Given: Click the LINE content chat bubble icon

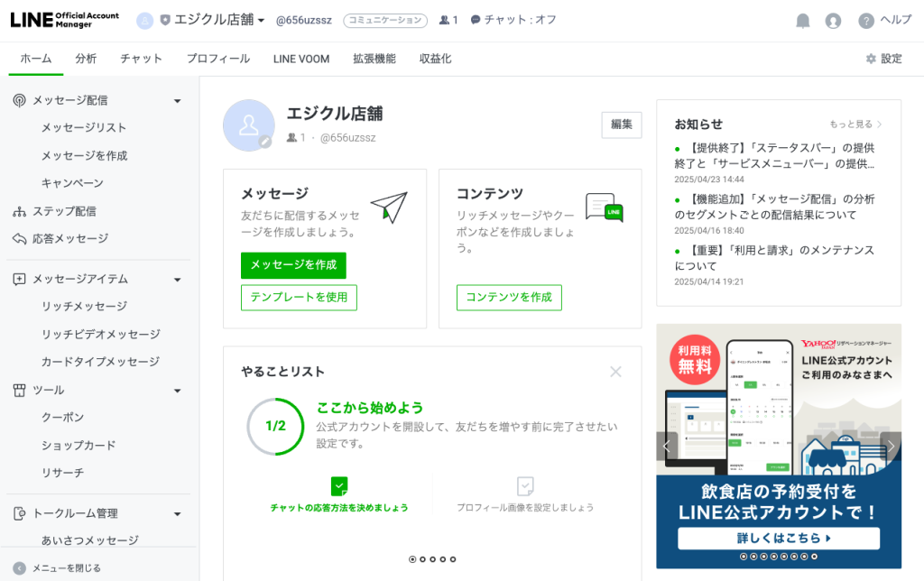Looking at the screenshot, I should (x=605, y=207).
